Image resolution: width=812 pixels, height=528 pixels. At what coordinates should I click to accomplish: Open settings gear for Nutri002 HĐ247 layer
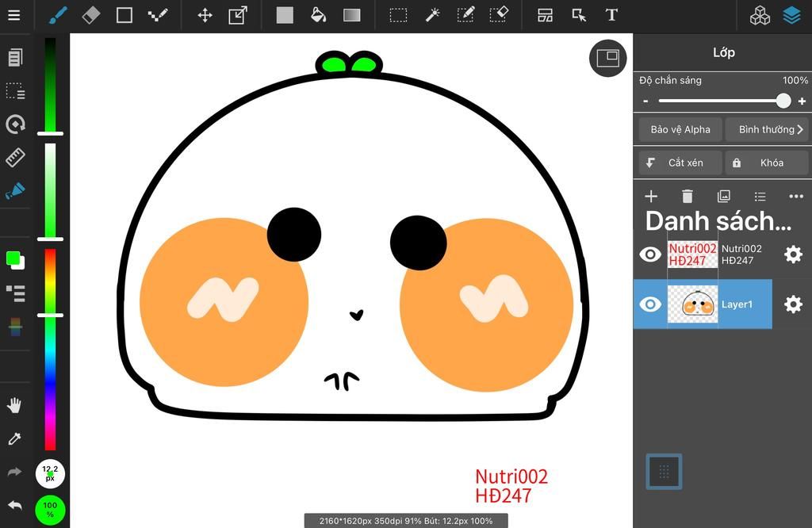(x=793, y=254)
